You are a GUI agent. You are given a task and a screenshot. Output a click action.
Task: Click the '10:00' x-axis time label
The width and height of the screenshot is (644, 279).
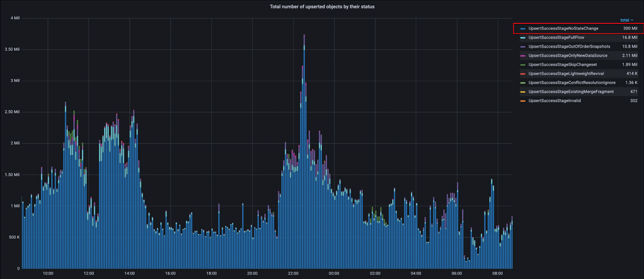(48, 273)
